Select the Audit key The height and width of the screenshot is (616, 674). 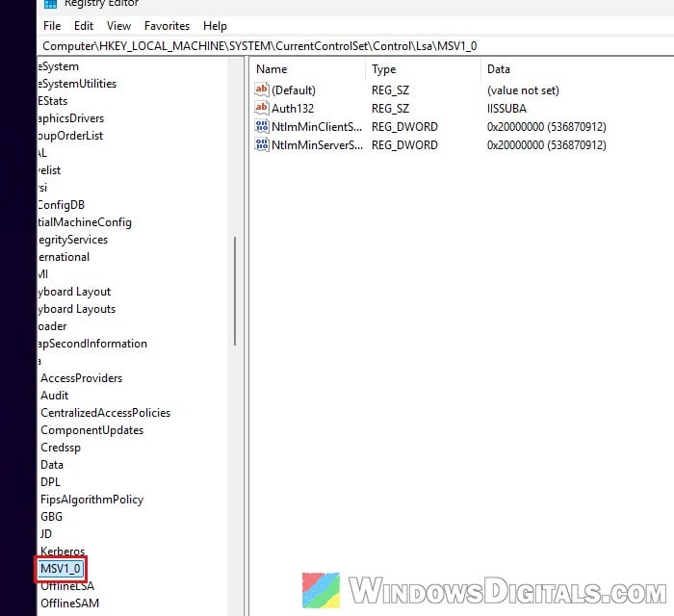55,396
